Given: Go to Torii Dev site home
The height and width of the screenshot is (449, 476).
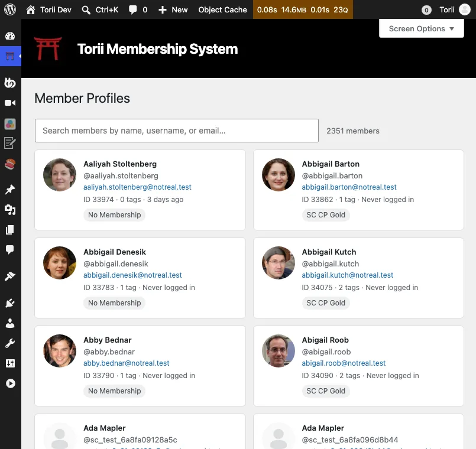Looking at the screenshot, I should 48,9.
